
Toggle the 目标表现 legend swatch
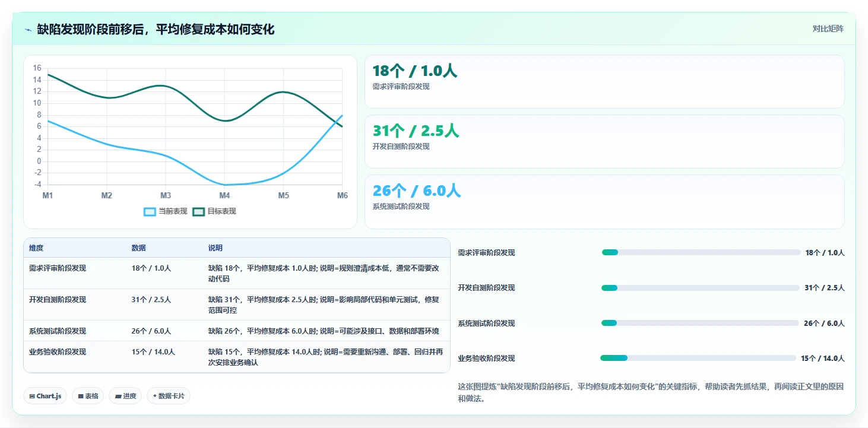point(199,212)
